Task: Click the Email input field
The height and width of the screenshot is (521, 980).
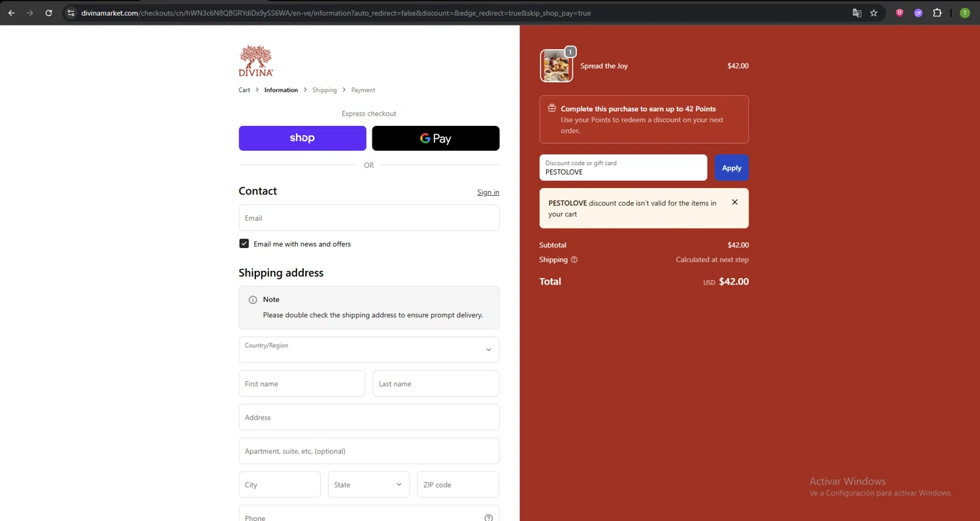Action: (369, 218)
